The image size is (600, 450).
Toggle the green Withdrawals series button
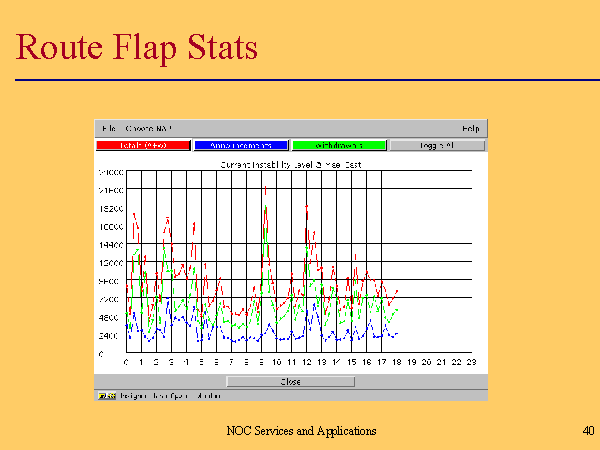(339, 145)
